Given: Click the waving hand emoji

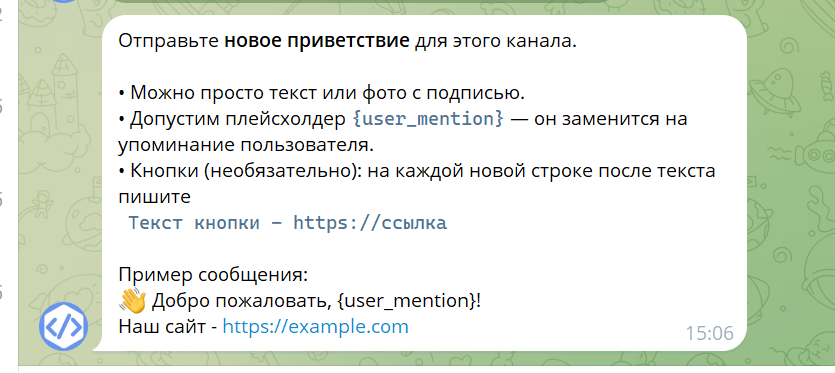Looking at the screenshot, I should coord(132,301).
